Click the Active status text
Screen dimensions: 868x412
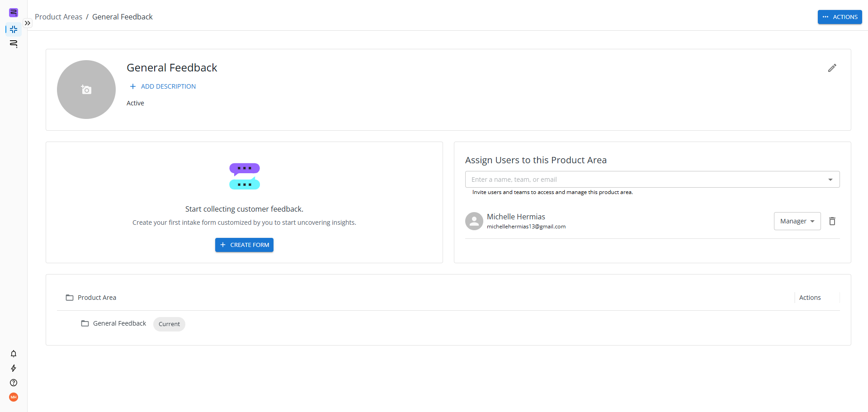point(135,103)
